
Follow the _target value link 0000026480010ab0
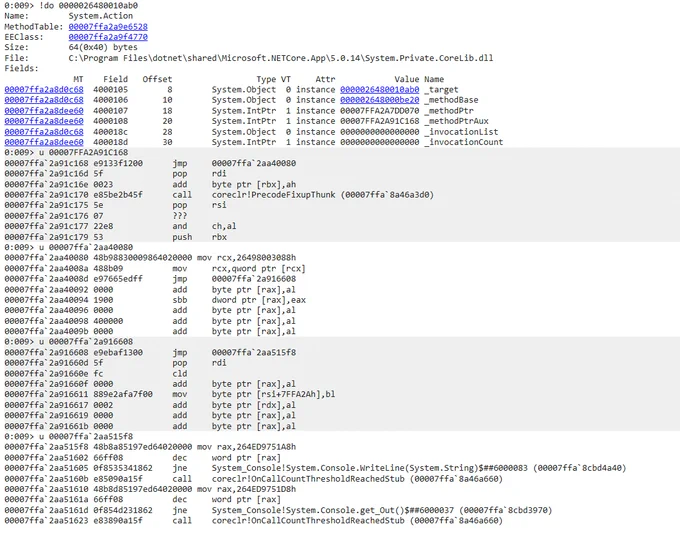tap(379, 90)
